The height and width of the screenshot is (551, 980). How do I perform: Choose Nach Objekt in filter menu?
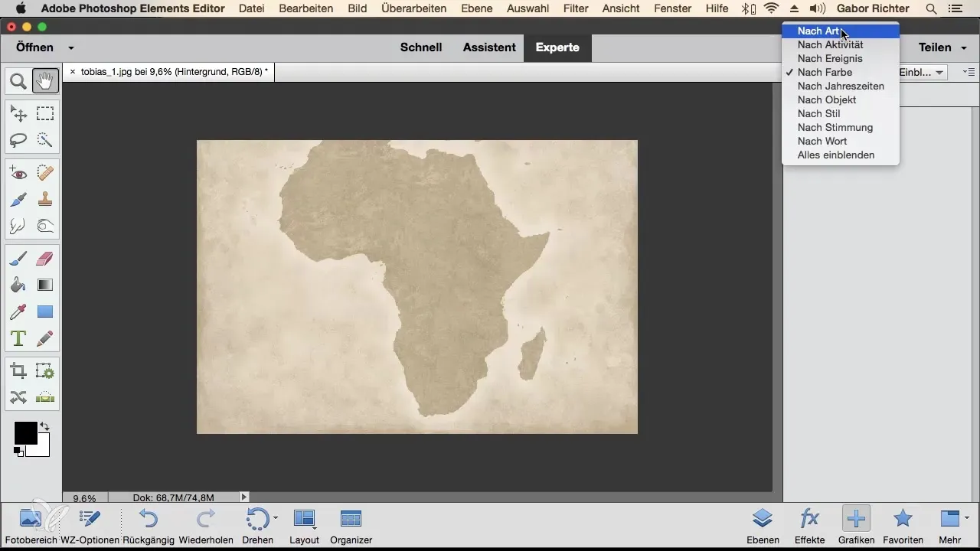click(x=840, y=100)
